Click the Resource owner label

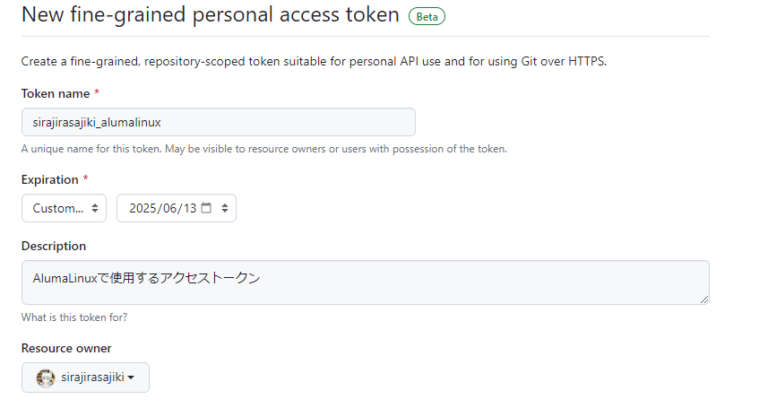pyautogui.click(x=66, y=348)
